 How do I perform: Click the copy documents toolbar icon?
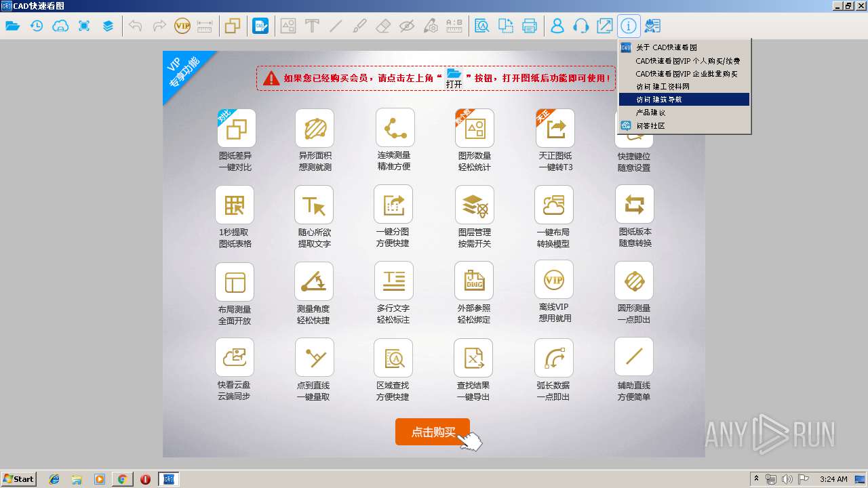(x=506, y=26)
